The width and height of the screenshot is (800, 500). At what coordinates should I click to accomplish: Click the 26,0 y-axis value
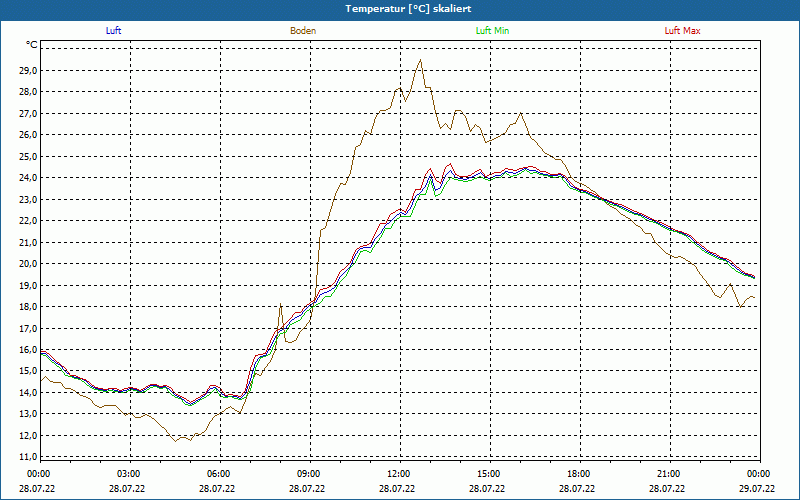point(28,135)
